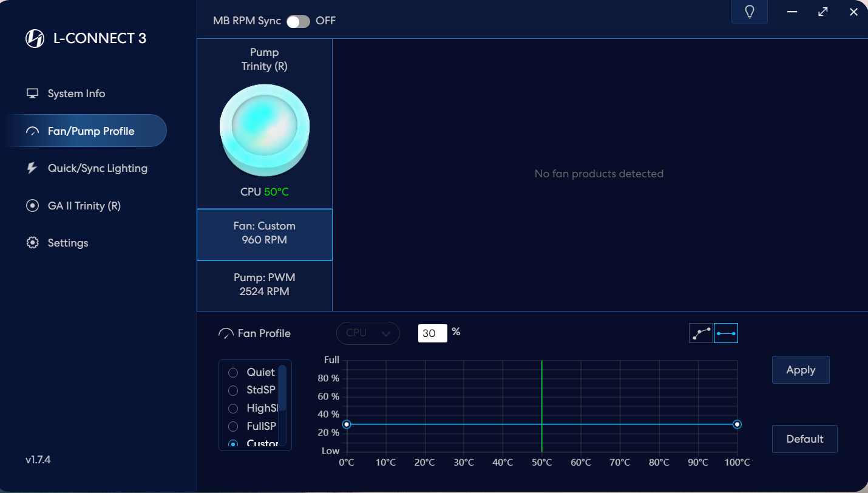Close the L-Connect 3 window

coord(854,12)
